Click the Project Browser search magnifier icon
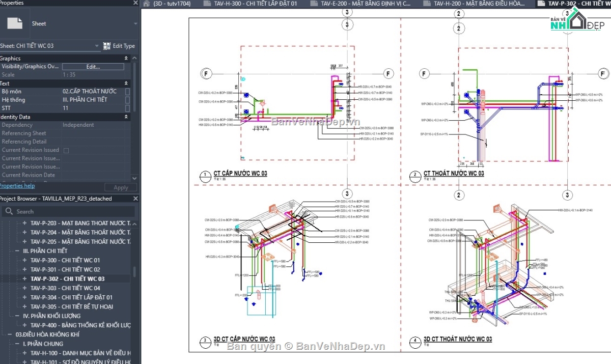The width and height of the screenshot is (611, 364). pos(9,211)
